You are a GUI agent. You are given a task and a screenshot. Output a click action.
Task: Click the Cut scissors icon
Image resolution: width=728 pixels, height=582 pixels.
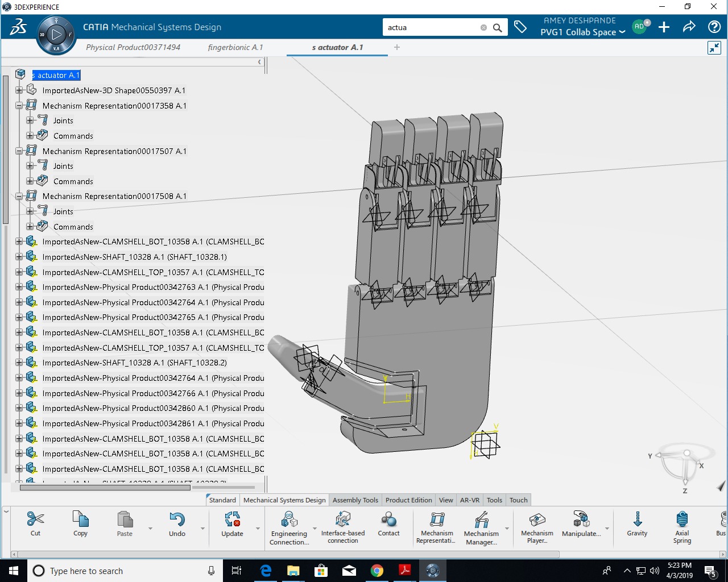tap(35, 519)
